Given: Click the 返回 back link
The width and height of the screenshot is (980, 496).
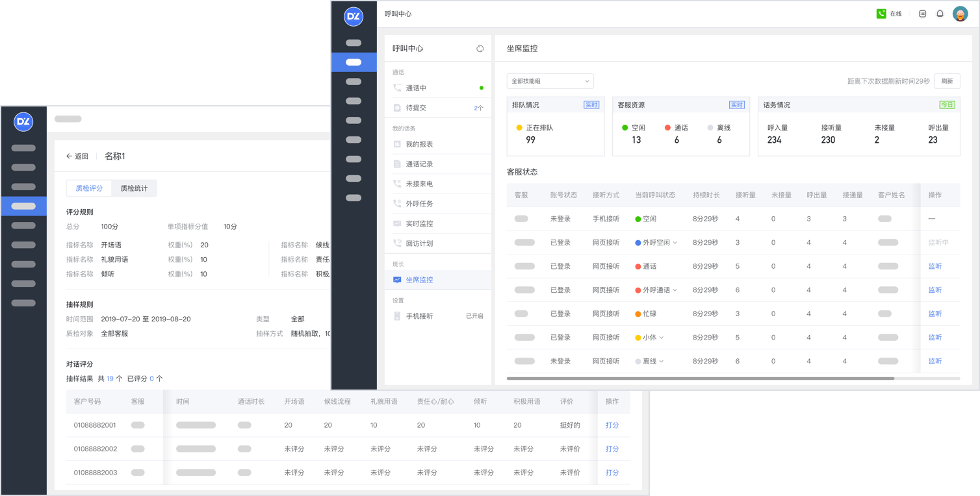Looking at the screenshot, I should (x=77, y=156).
